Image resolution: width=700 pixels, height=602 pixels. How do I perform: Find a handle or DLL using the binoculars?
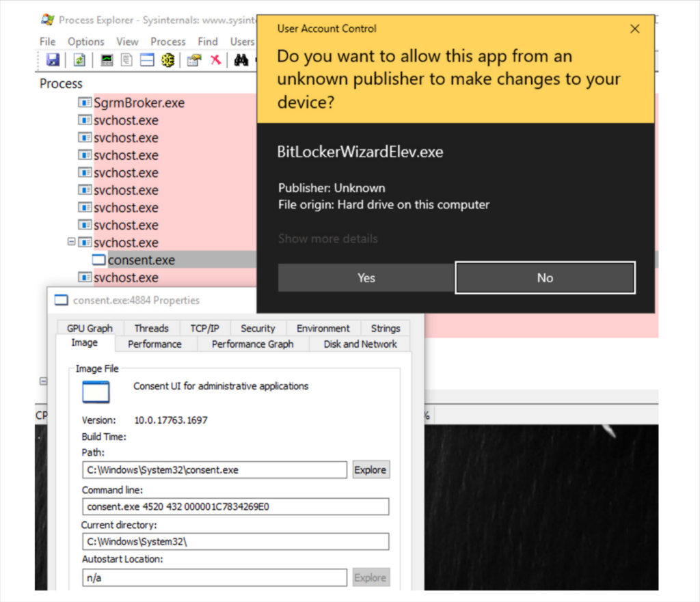(241, 60)
